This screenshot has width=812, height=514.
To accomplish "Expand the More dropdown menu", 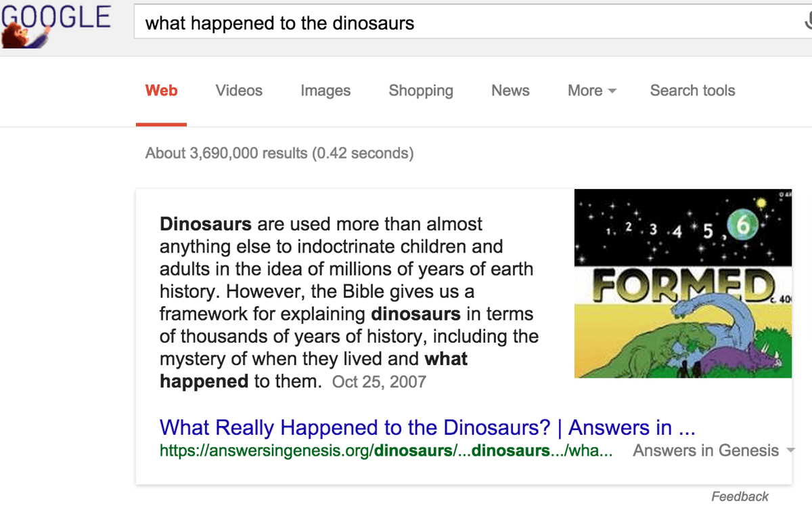I will pos(591,91).
